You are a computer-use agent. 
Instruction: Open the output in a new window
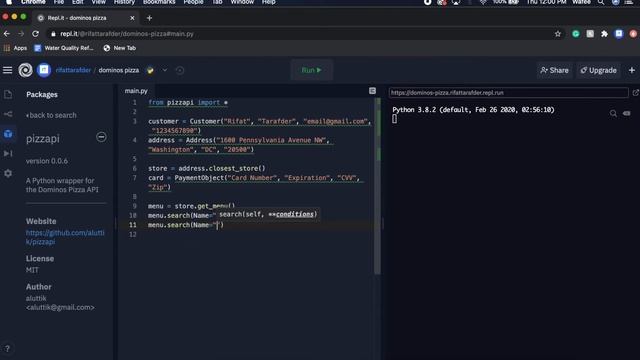[x=635, y=93]
